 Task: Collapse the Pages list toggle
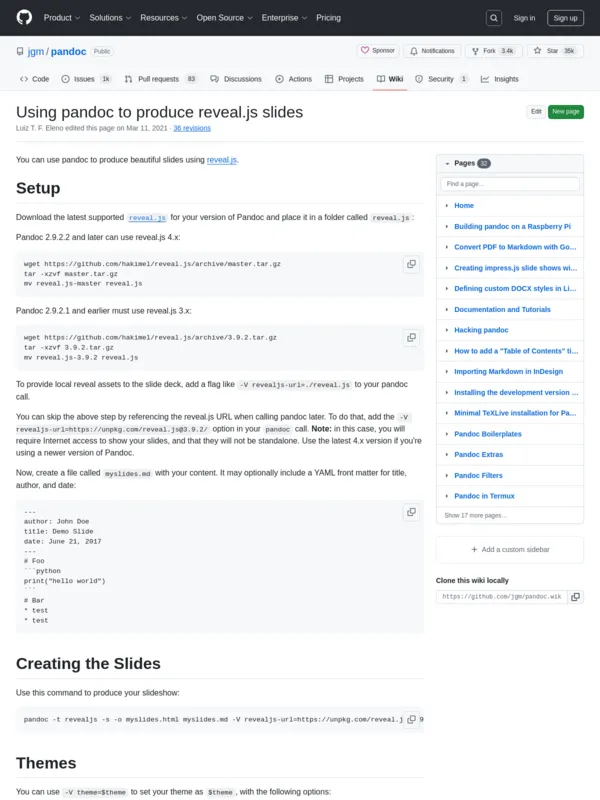pyautogui.click(x=445, y=163)
